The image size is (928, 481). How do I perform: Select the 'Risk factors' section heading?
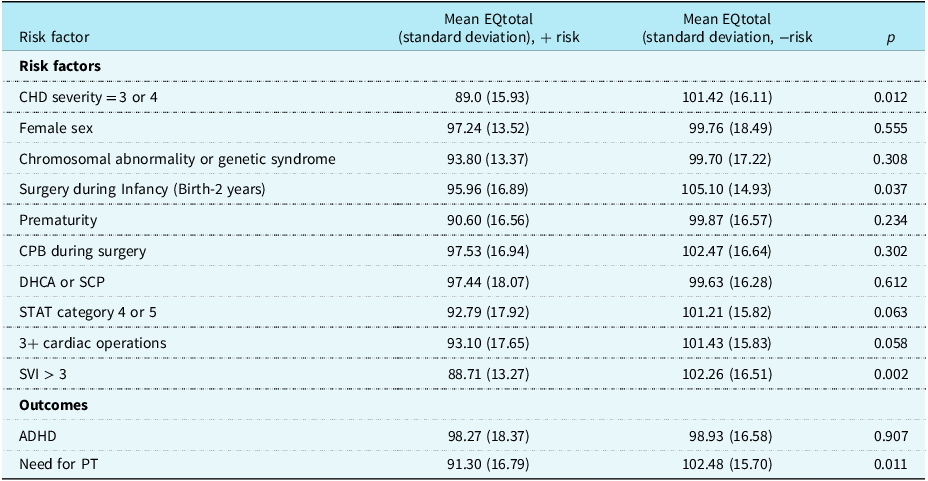(60, 66)
